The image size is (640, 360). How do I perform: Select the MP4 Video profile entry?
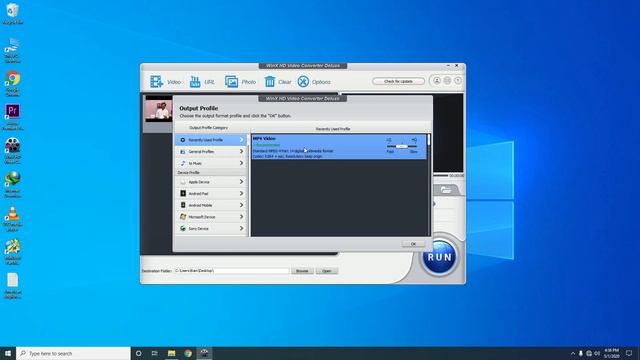coord(339,147)
